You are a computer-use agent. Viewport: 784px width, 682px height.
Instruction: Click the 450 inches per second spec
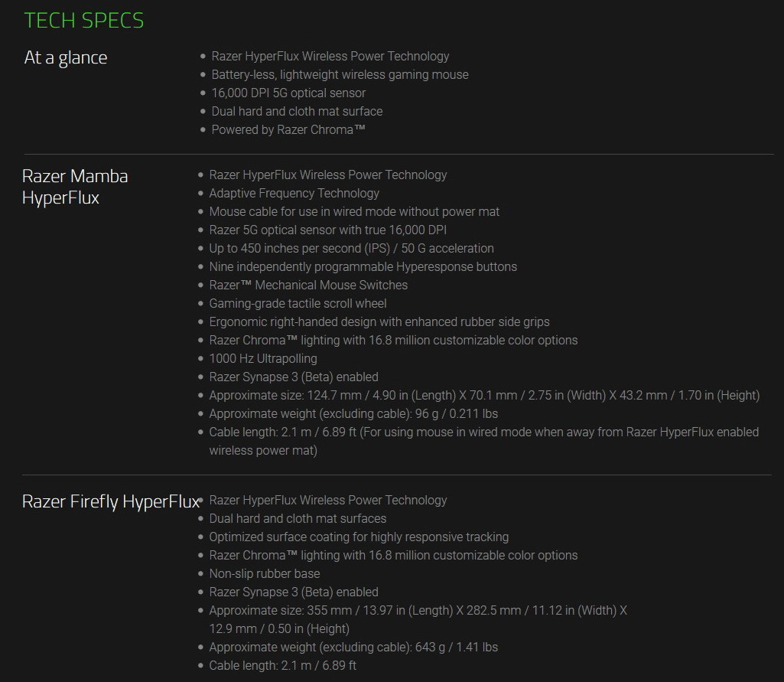tap(351, 249)
